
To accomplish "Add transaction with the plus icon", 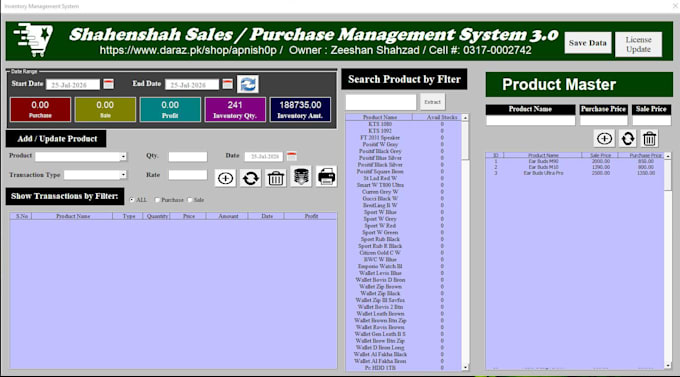I will coord(225,178).
